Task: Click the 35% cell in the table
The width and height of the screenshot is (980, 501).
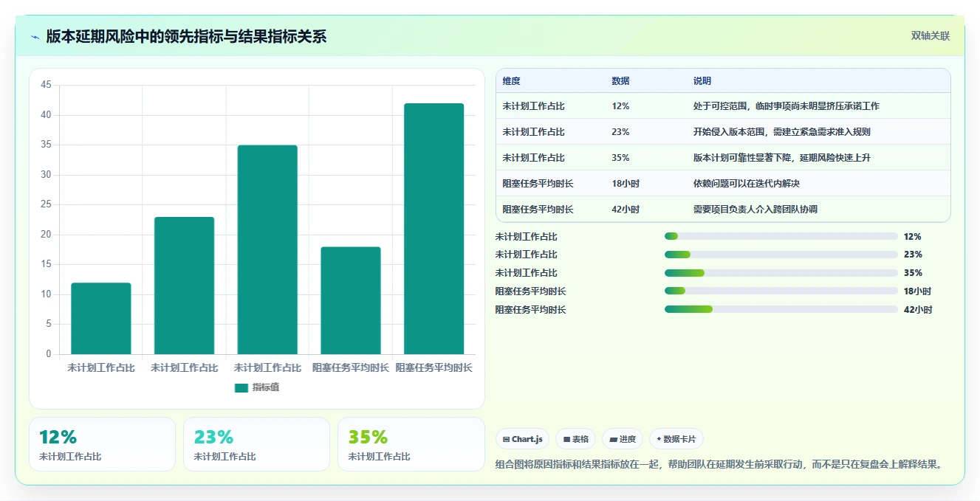Action: [x=620, y=158]
